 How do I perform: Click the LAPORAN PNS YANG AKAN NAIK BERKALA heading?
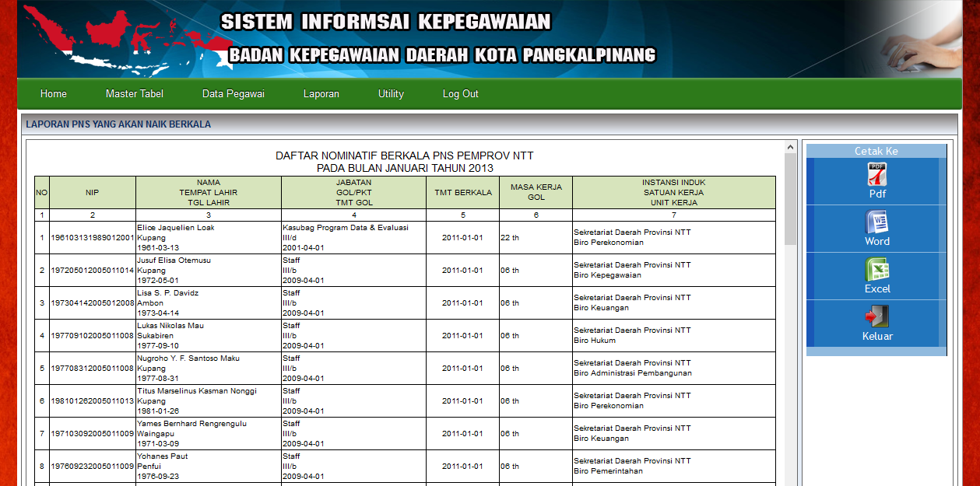click(x=118, y=124)
